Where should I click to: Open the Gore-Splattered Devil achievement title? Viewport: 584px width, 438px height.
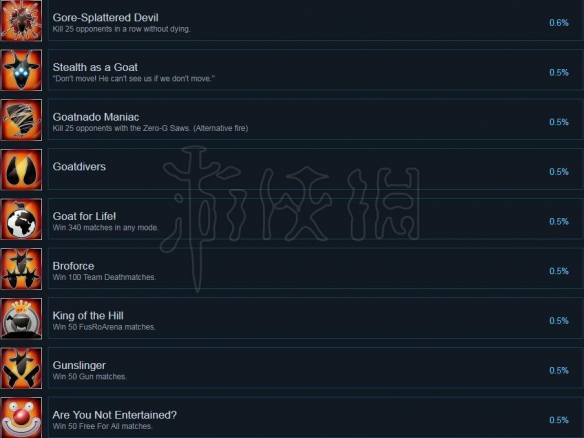click(105, 18)
